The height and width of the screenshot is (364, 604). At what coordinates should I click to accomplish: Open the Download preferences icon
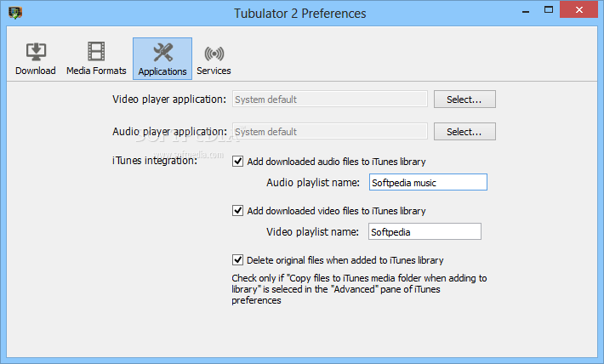36,52
